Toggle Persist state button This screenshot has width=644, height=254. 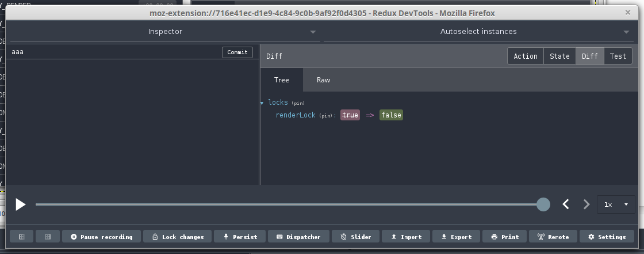(240, 237)
